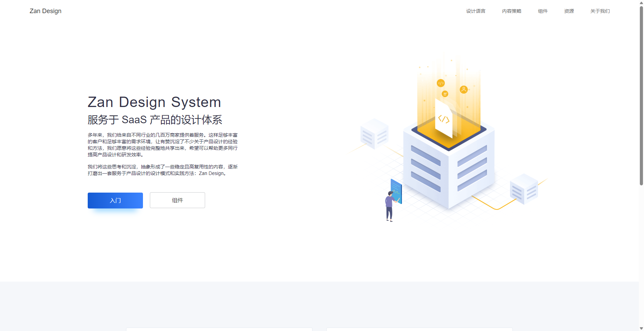Image resolution: width=644 pixels, height=331 pixels.
Task: Click the page vertical scrollbar thumb
Action: click(641, 96)
